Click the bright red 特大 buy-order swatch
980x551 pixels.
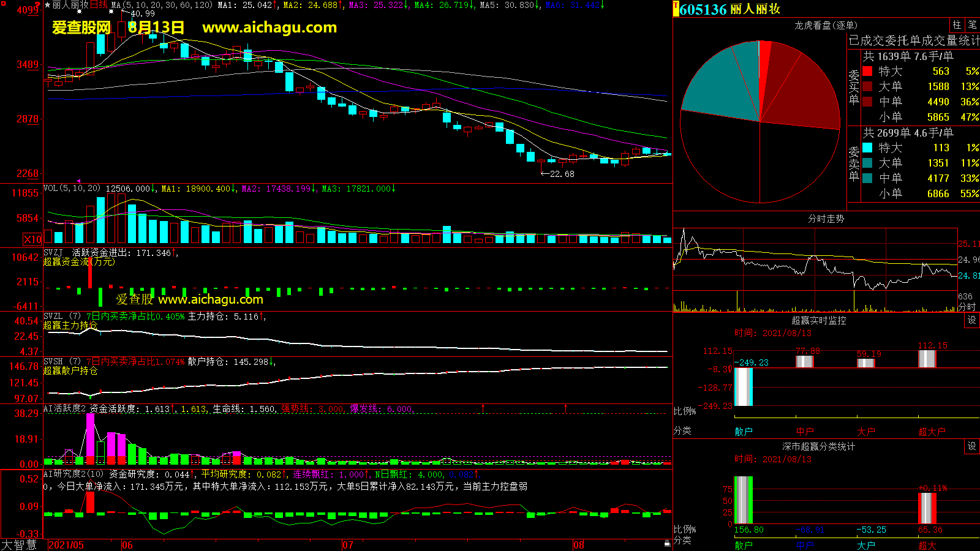pyautogui.click(x=867, y=71)
